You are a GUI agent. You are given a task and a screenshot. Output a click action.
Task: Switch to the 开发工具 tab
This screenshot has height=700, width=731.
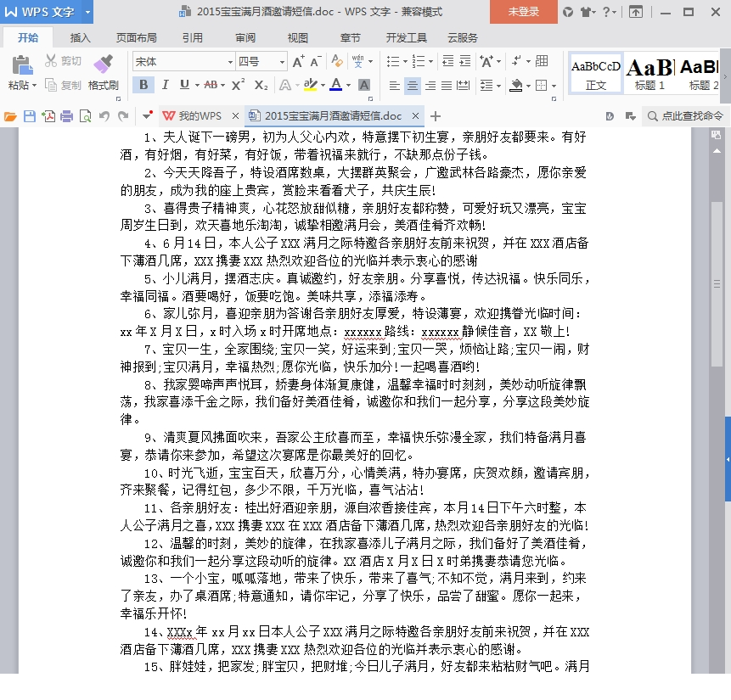pos(406,37)
